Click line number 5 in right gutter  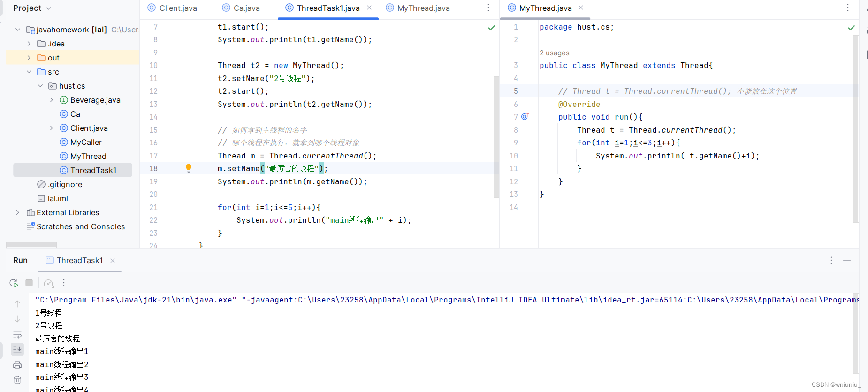(x=516, y=91)
